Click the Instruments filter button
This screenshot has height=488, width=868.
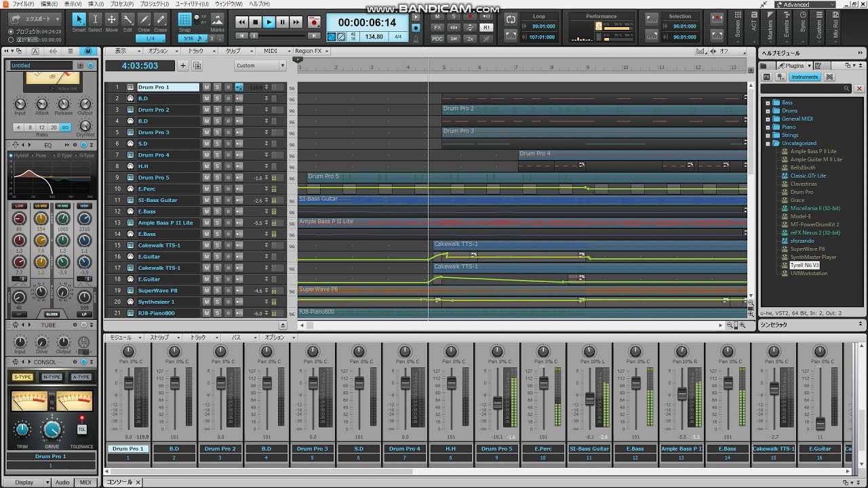(x=805, y=77)
